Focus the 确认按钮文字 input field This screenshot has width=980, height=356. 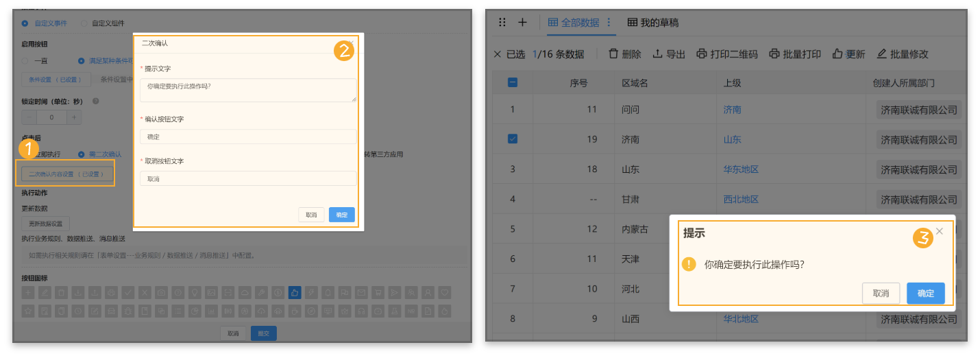(x=248, y=137)
